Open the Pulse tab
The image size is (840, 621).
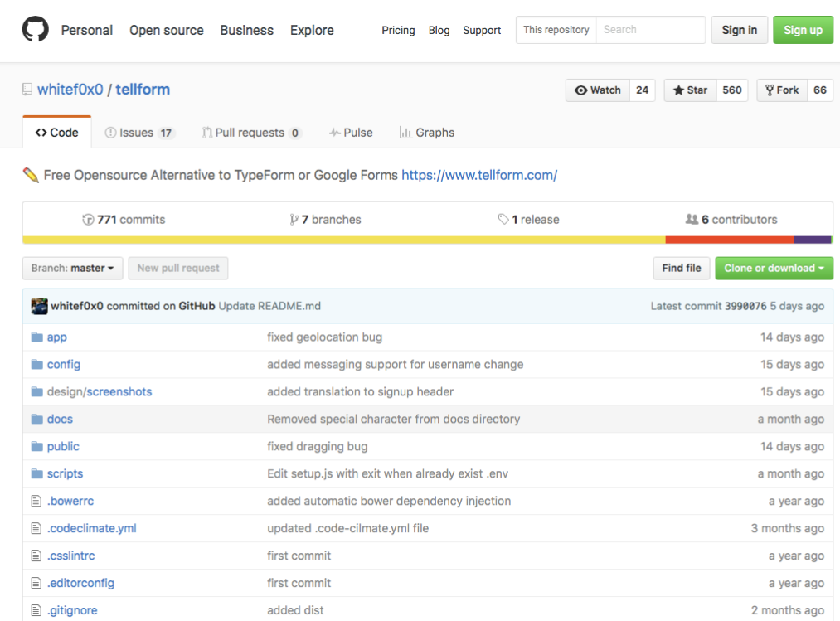click(351, 133)
